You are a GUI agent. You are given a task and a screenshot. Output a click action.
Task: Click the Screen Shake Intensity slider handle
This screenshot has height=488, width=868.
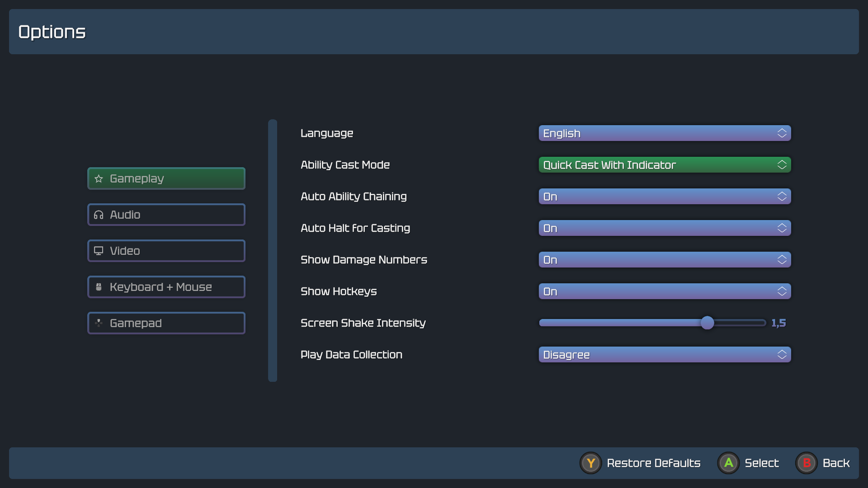[x=708, y=323]
